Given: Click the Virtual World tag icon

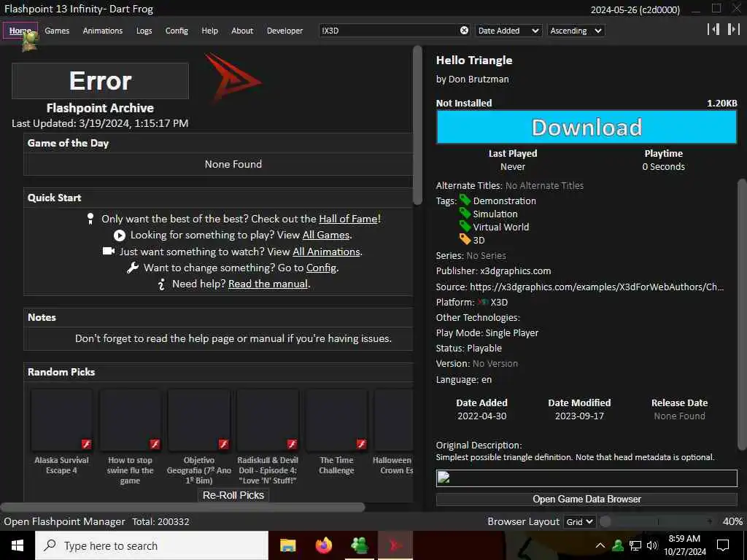Looking at the screenshot, I should pyautogui.click(x=465, y=226).
